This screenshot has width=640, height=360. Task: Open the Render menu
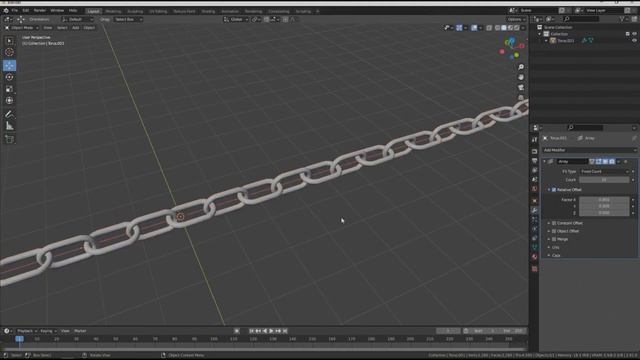tap(40, 10)
